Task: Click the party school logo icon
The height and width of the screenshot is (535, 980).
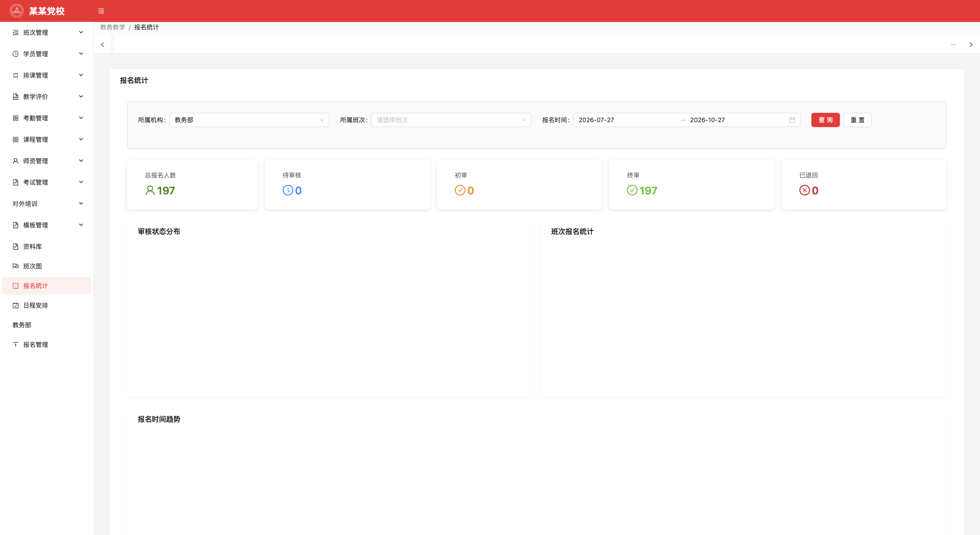Action: (x=16, y=11)
